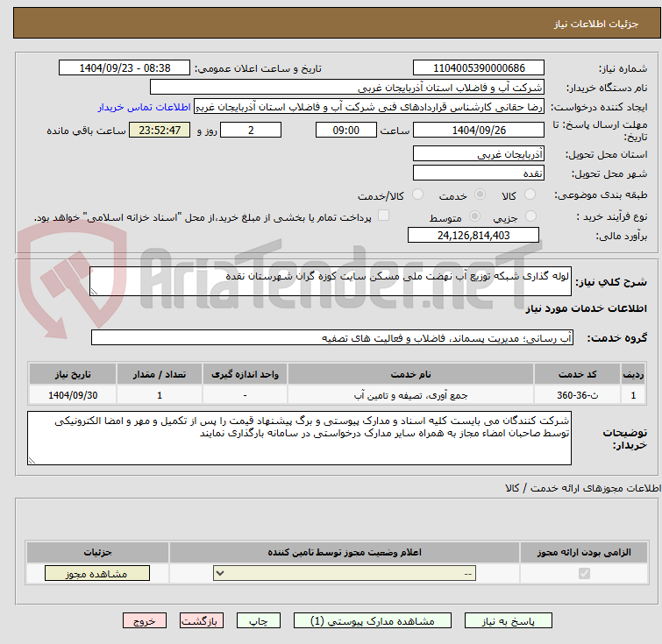Click the 'اعلام وضعیت مجوز توسط تامین کننده' header
This screenshot has height=644, width=662.
click(345, 552)
